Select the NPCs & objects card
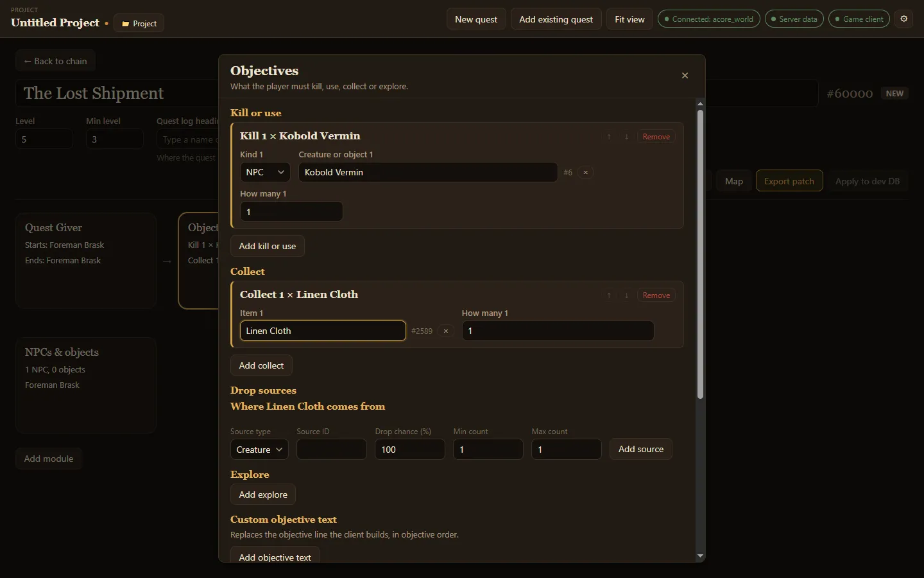This screenshot has height=578, width=924. [x=86, y=385]
